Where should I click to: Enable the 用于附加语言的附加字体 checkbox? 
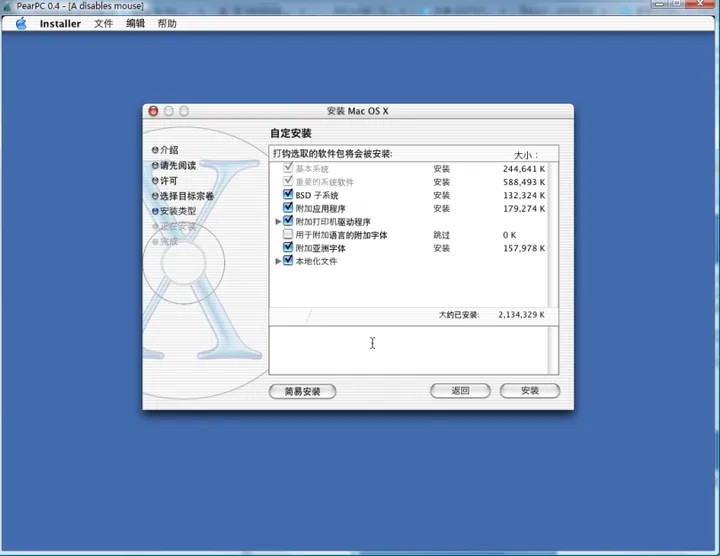point(288,234)
